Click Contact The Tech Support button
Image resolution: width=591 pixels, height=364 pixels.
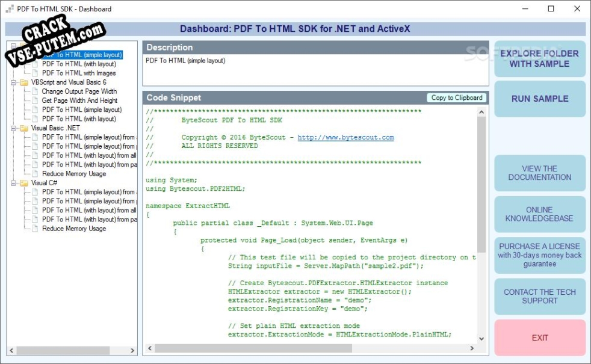tap(540, 297)
